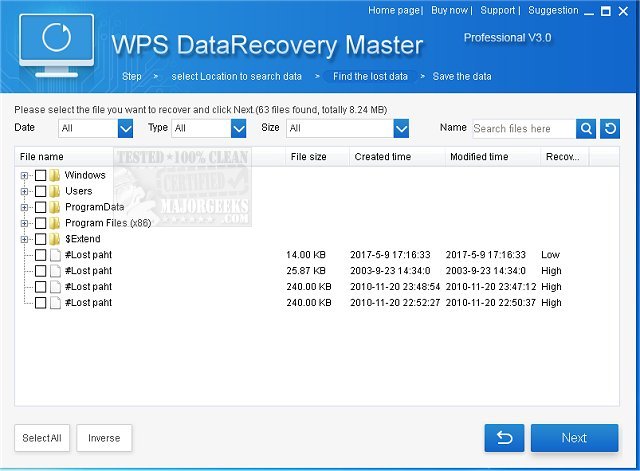Check the #Lost paht created 23:48:54

click(40, 287)
